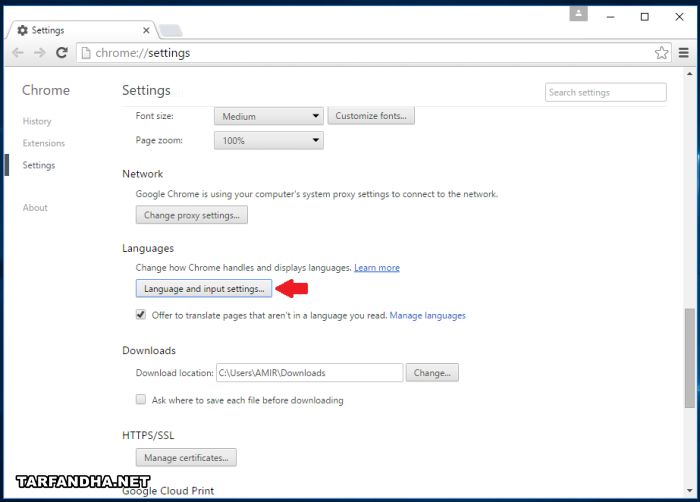Open the user profile avatar button

click(x=578, y=13)
